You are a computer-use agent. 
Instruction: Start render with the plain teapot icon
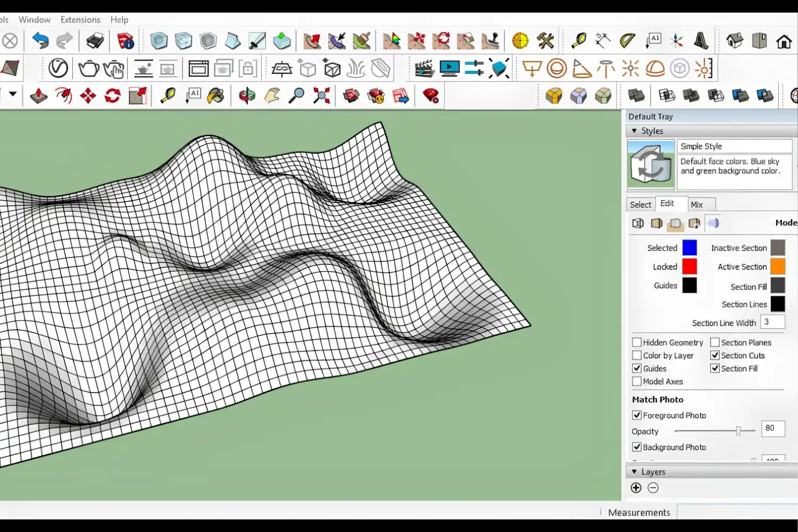89,68
